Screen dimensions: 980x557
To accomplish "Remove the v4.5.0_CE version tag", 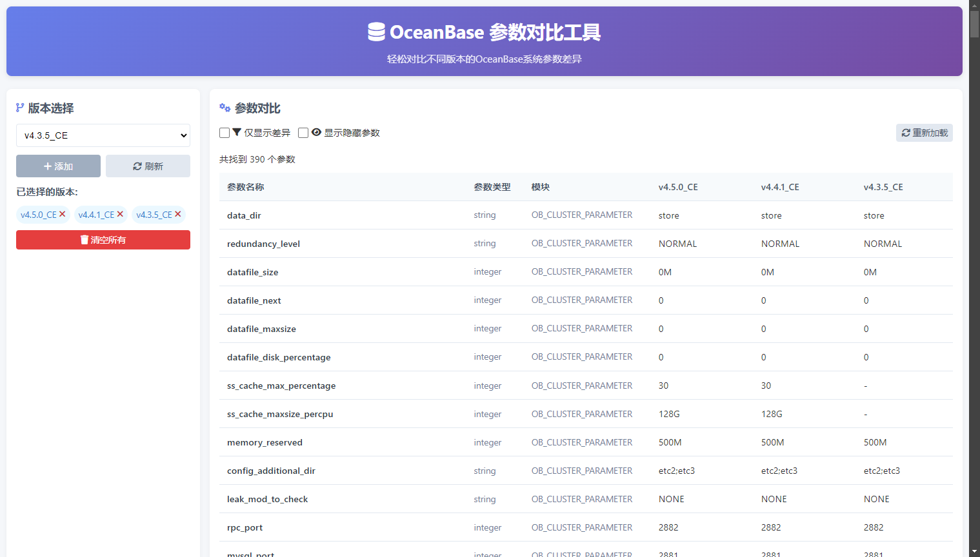I will click(63, 214).
